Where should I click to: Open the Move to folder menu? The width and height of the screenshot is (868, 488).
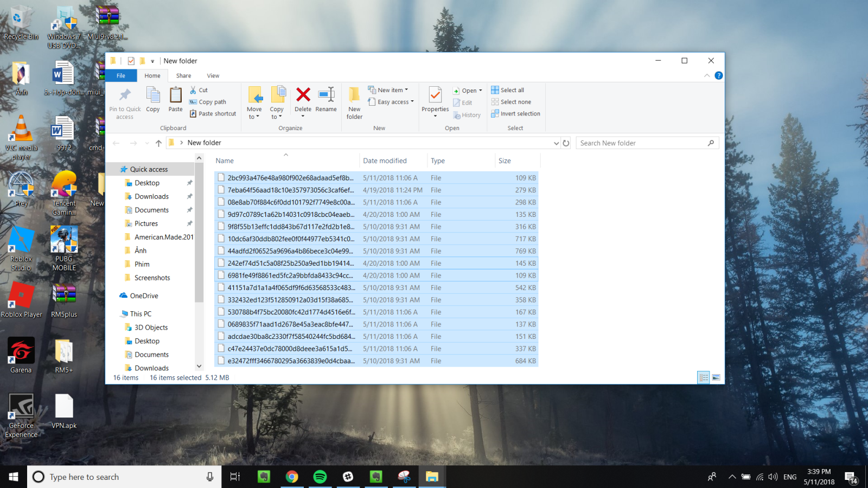click(x=254, y=103)
